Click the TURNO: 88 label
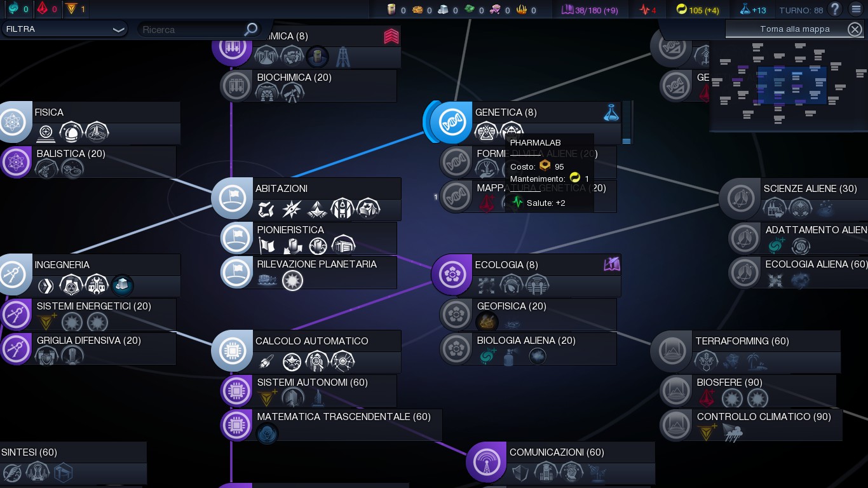 (x=801, y=10)
